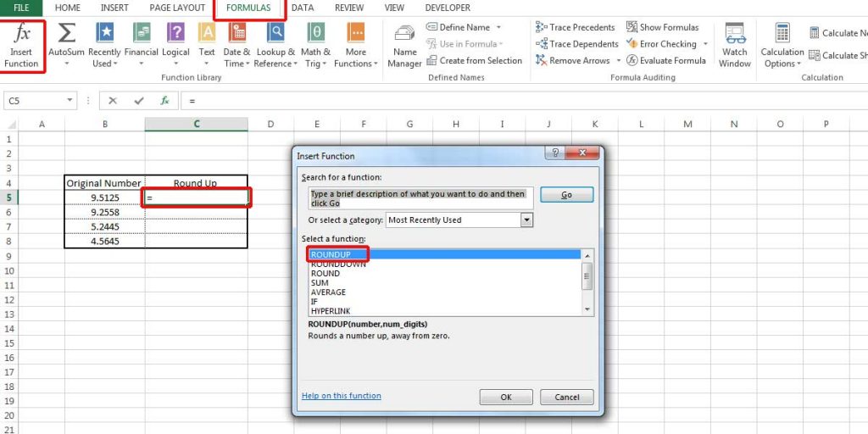Open the AutoSum sigma icon
This screenshot has height=434, width=868.
pos(66,33)
